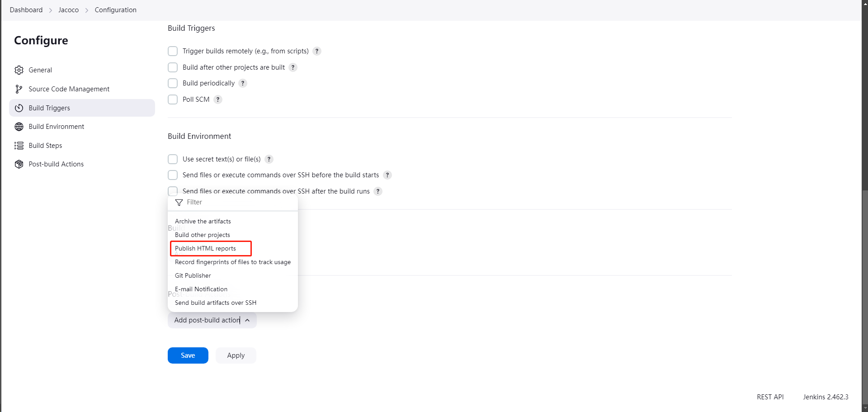
Task: Open help for Trigger builds remotely
Action: click(317, 51)
